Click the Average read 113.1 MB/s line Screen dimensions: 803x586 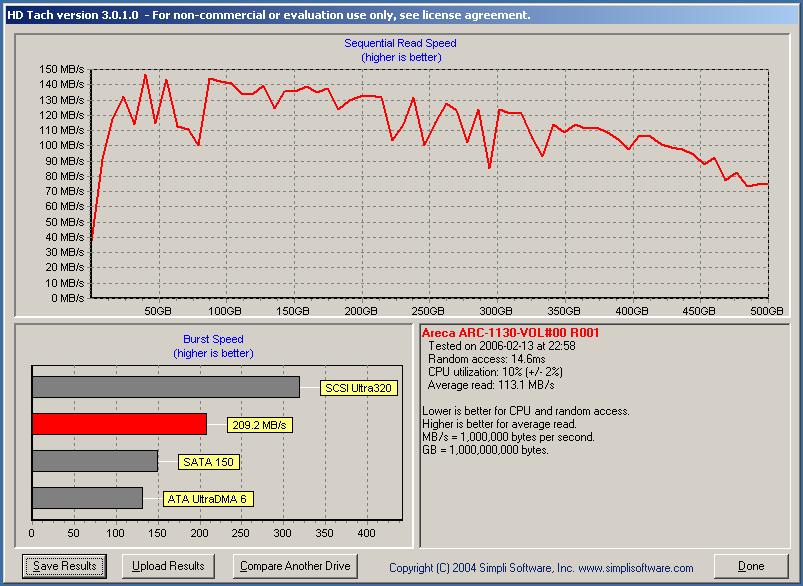[490, 385]
